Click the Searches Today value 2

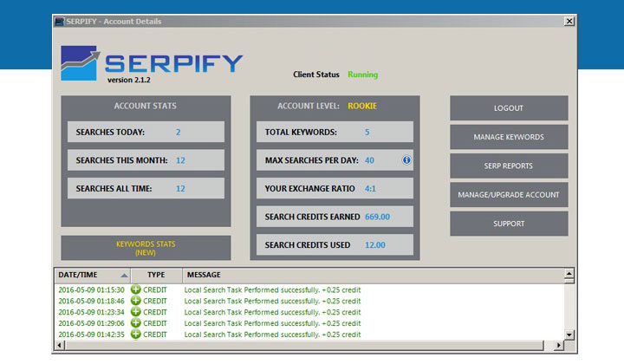click(x=179, y=132)
